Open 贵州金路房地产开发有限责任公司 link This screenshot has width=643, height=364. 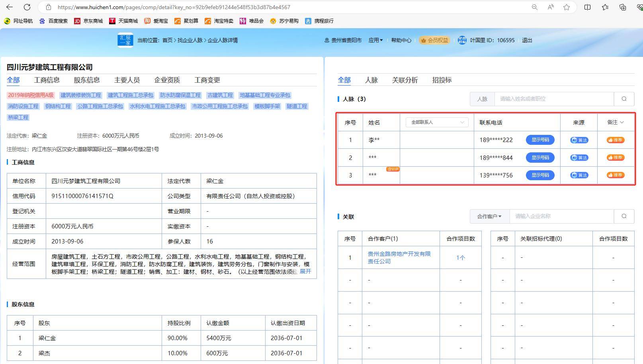[399, 257]
